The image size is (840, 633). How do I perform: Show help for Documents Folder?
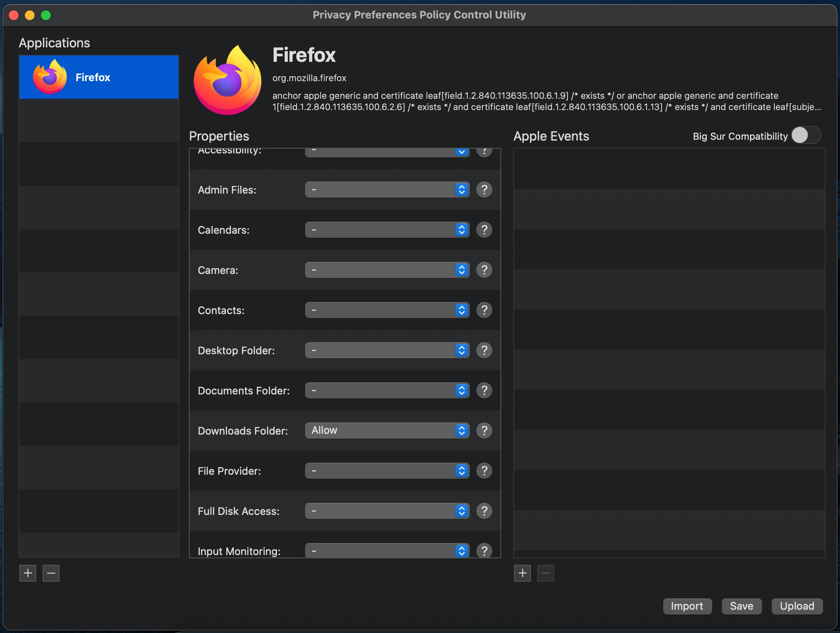pos(484,390)
